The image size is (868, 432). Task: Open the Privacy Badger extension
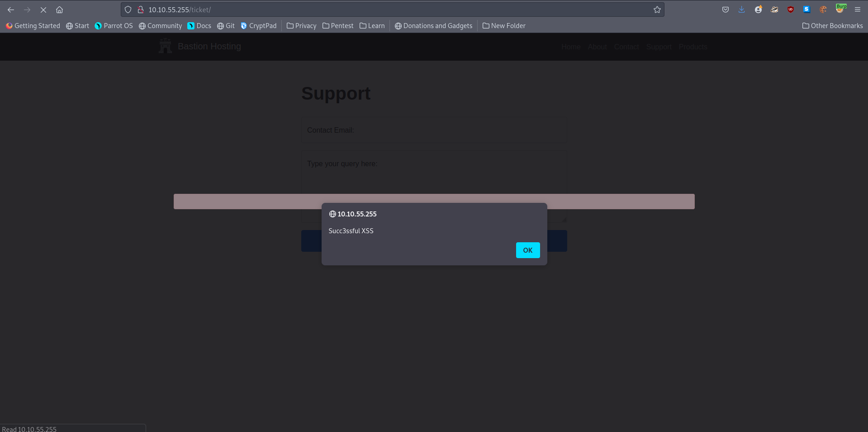[x=774, y=10]
